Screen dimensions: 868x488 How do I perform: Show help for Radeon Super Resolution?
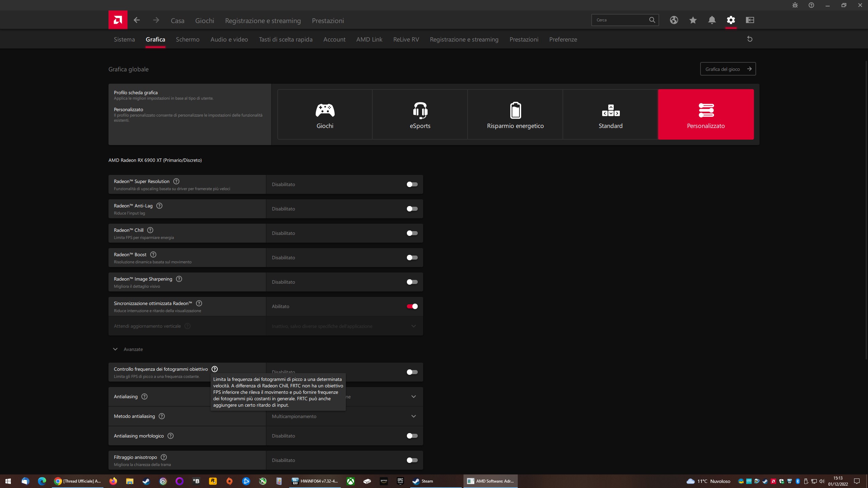point(176,181)
